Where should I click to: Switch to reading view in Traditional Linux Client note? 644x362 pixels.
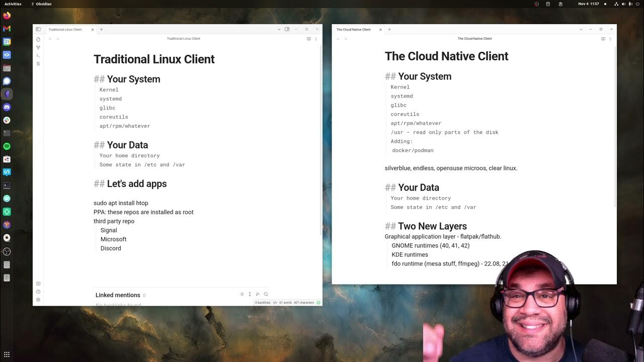(x=309, y=39)
